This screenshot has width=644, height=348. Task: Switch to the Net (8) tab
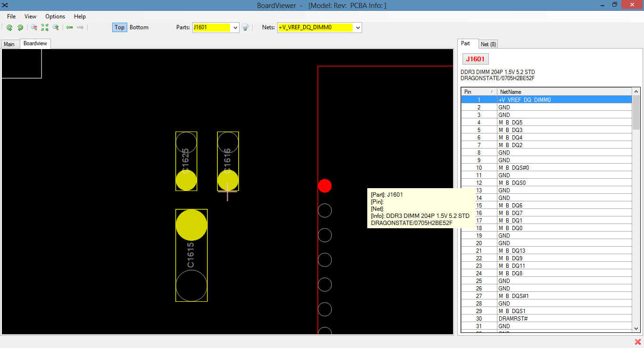click(x=488, y=44)
